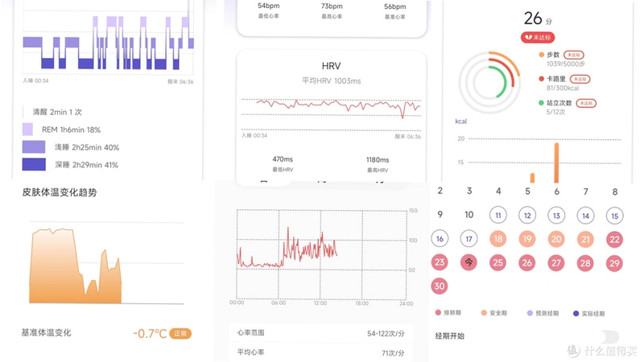Image resolution: width=644 pixels, height=362 pixels.
Task: Select calendar date 9
Action: point(440,214)
